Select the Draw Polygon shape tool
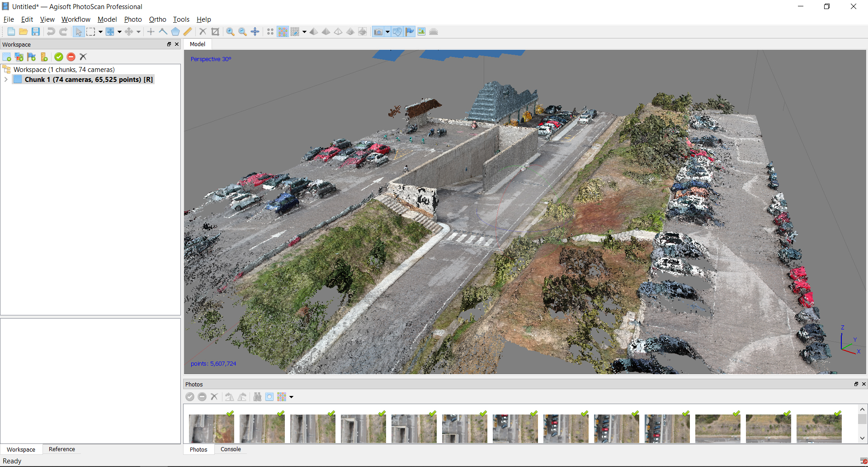 175,32
